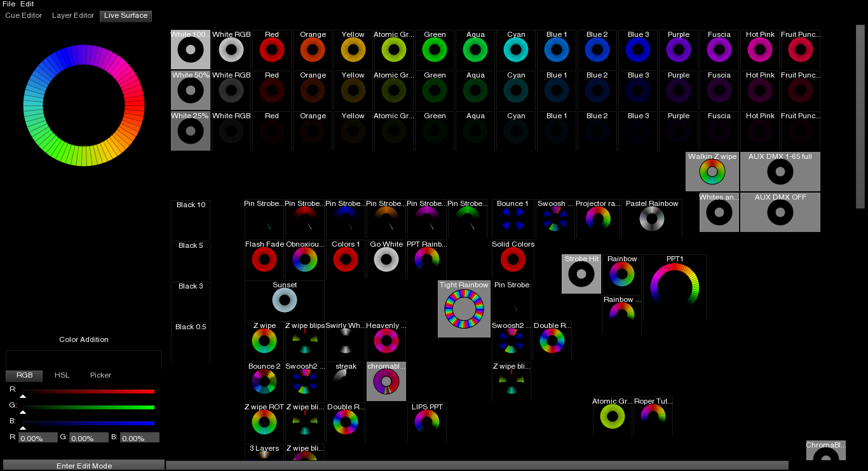Switch to the Cue Editor tab
Screen dimensions: 868x471
(24, 15)
